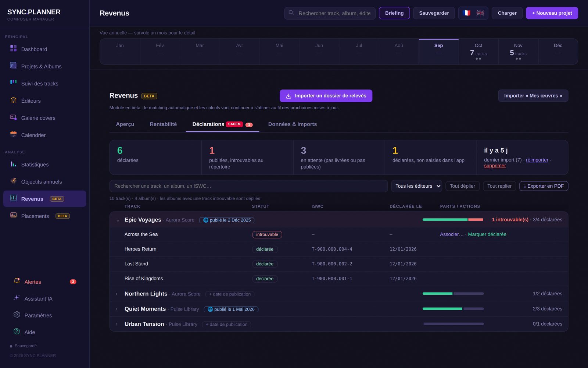Switch language with the French flag

point(466,13)
